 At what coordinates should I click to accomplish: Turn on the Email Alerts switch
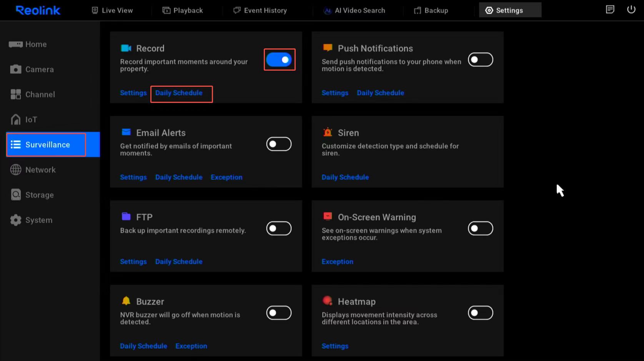click(279, 144)
